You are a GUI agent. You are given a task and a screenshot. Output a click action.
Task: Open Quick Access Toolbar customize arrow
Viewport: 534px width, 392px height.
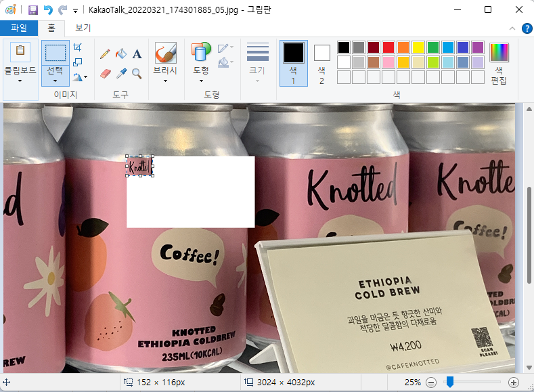[x=75, y=11]
